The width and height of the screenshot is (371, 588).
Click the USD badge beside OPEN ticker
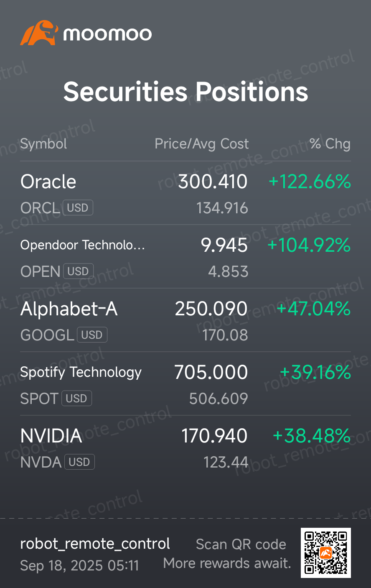[x=78, y=271]
